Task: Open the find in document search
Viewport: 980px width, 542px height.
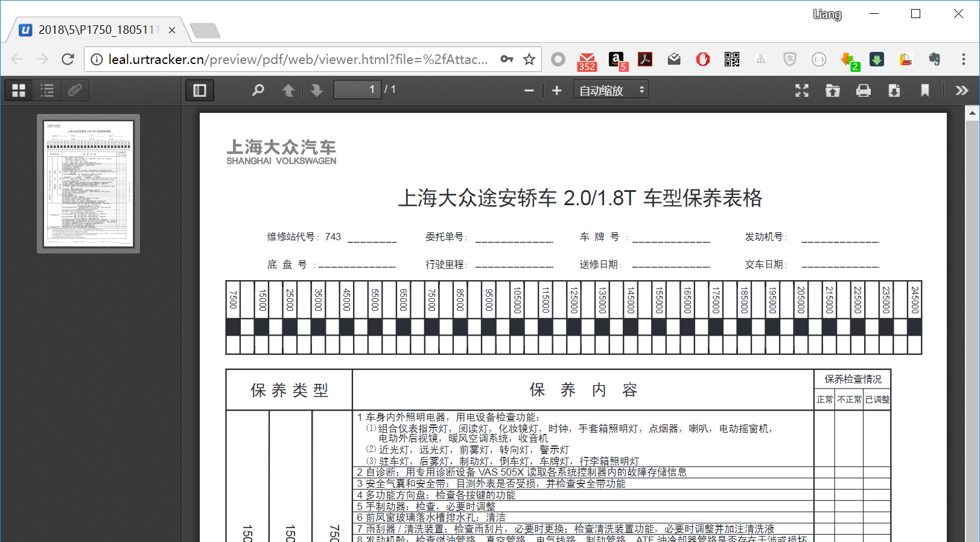Action: click(x=258, y=91)
